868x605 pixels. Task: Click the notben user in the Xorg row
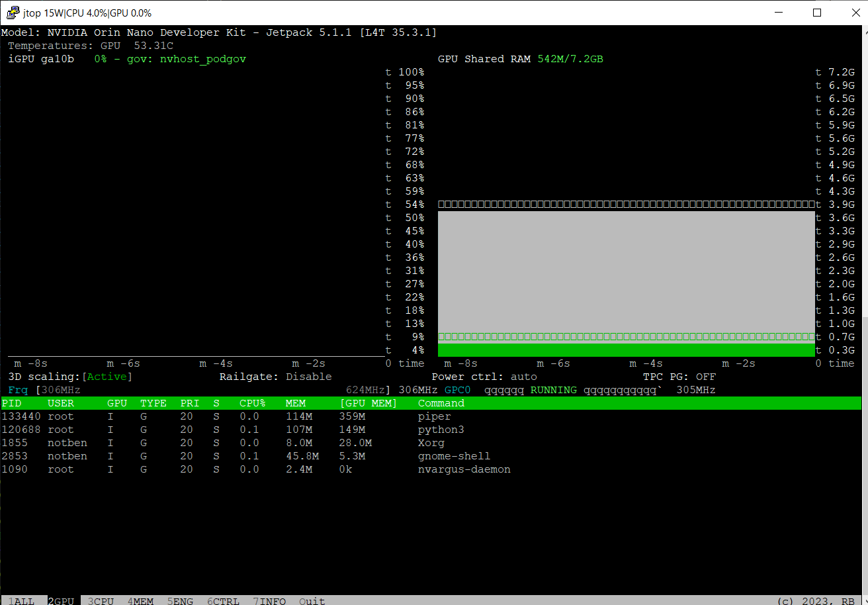pos(67,443)
